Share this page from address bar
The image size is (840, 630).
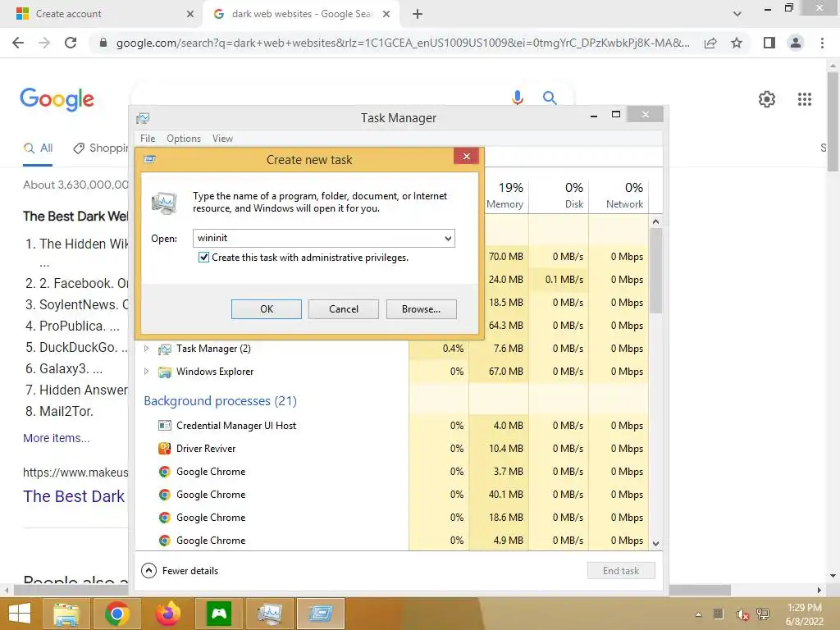point(710,43)
